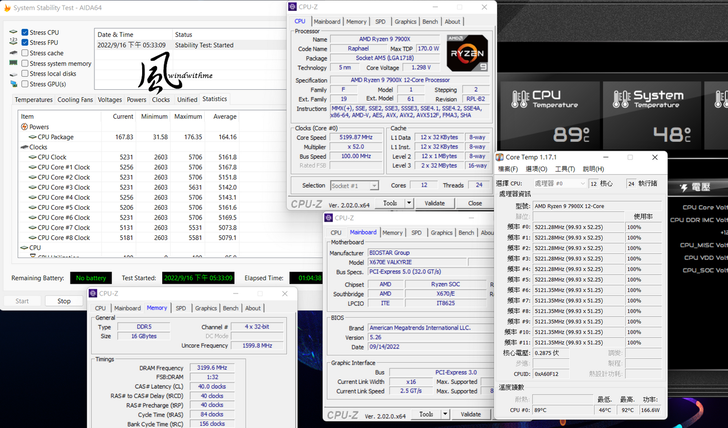Screen dimensions: 728x428
Task: Collapse the Clocks tree group in AIDA64
Action: (24, 147)
